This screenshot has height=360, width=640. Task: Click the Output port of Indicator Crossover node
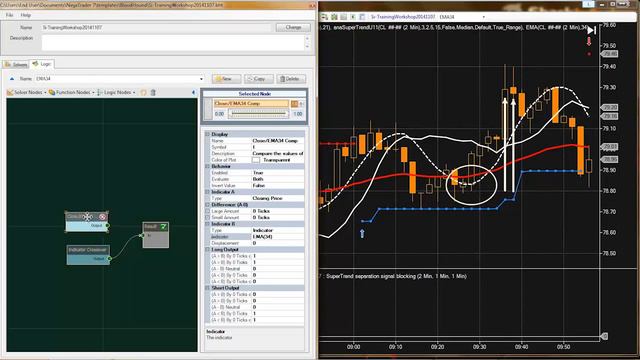point(109,258)
